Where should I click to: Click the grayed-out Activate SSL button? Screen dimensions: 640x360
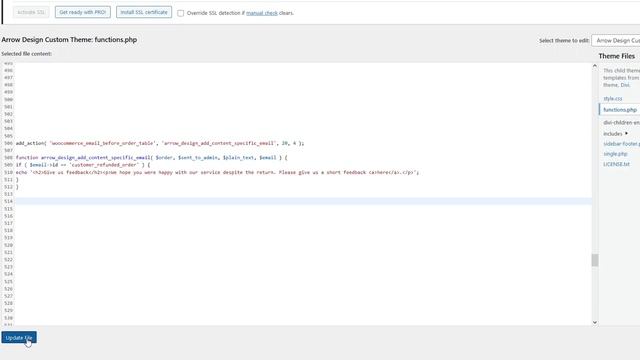point(31,12)
